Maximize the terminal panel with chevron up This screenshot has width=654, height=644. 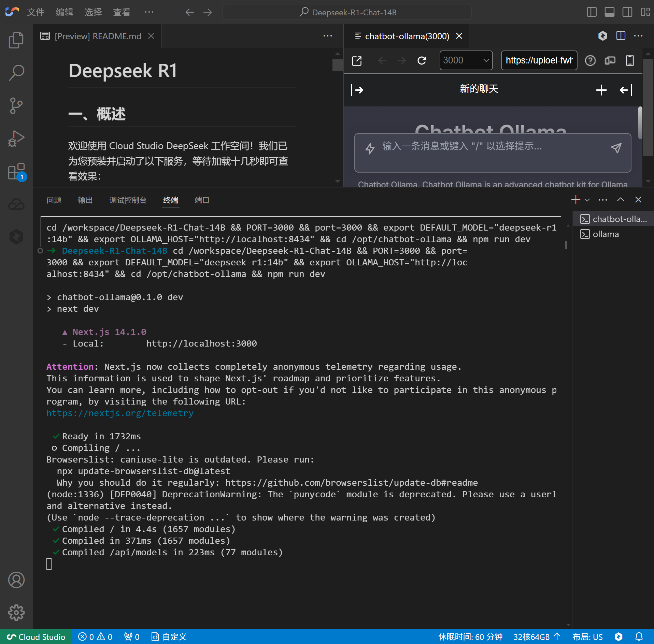point(621,200)
